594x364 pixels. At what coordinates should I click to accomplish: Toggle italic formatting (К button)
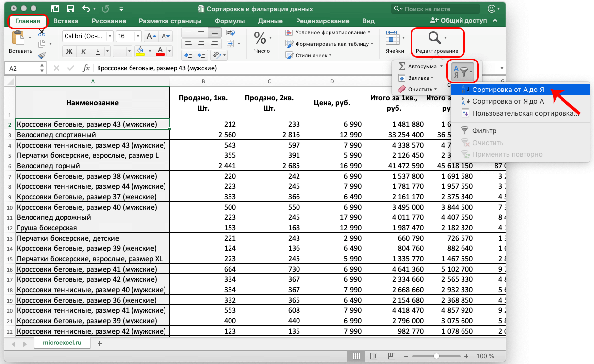click(x=84, y=51)
